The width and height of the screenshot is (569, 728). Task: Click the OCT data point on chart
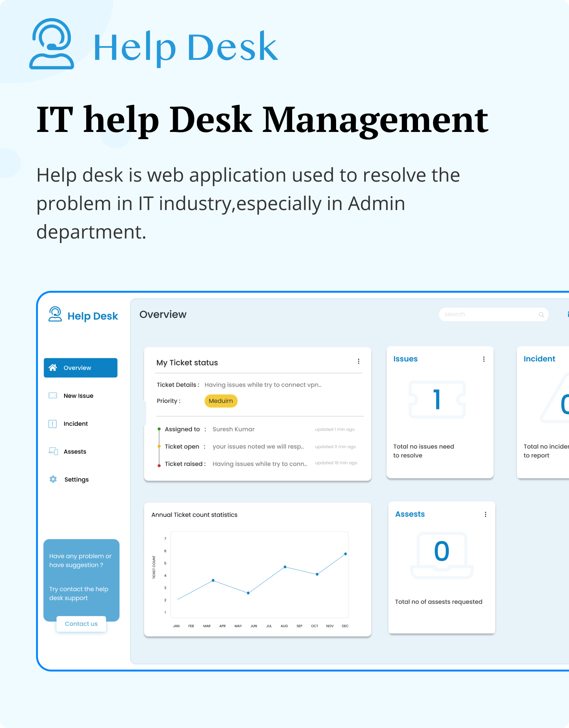[317, 574]
